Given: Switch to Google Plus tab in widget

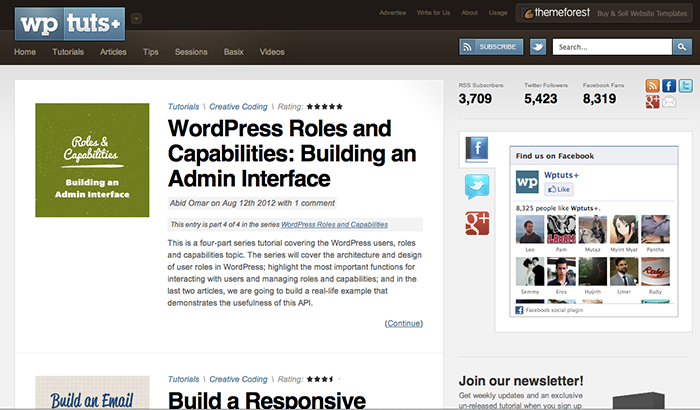Looking at the screenshot, I should point(476,222).
